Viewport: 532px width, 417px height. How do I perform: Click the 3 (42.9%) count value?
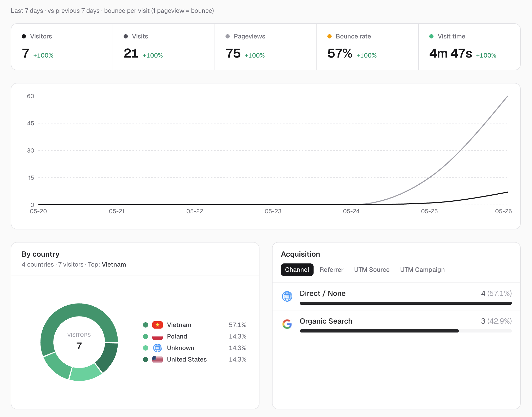pyautogui.click(x=496, y=321)
